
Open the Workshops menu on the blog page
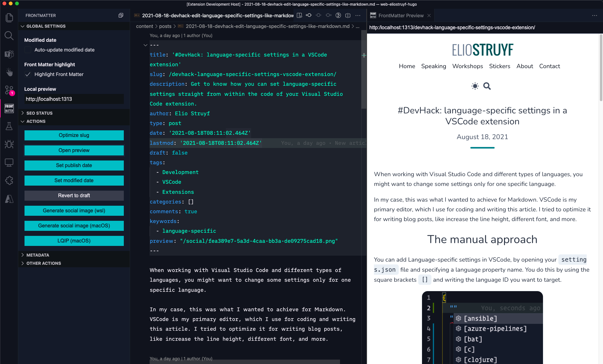468,66
